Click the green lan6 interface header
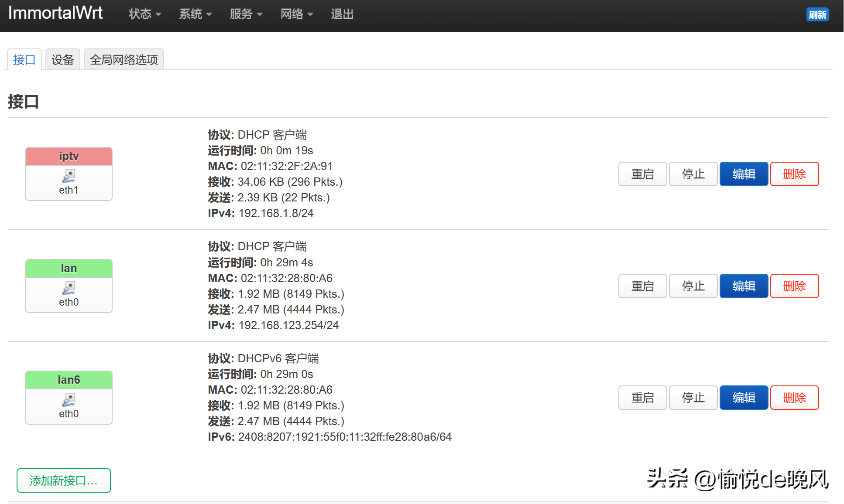The image size is (844, 504). coord(69,380)
